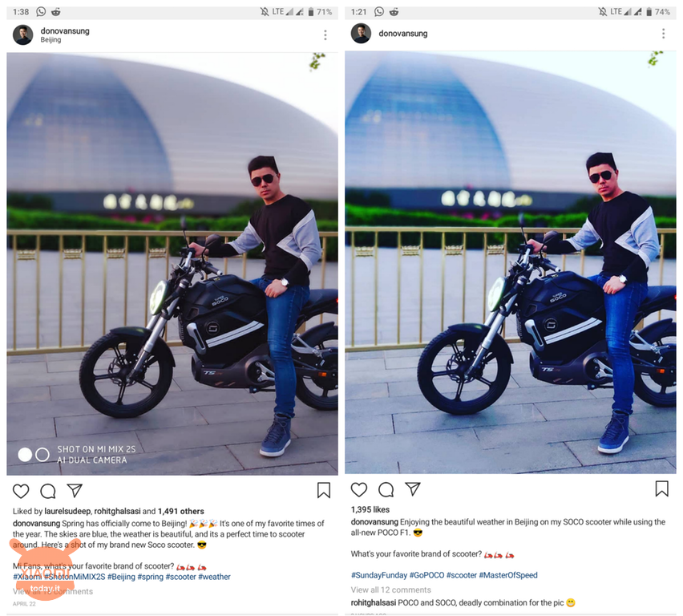
Task: Open comments bubble on left post
Action: point(48,491)
